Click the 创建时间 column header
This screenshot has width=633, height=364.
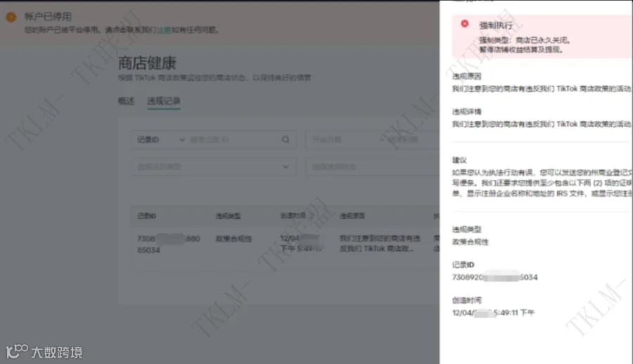point(293,216)
